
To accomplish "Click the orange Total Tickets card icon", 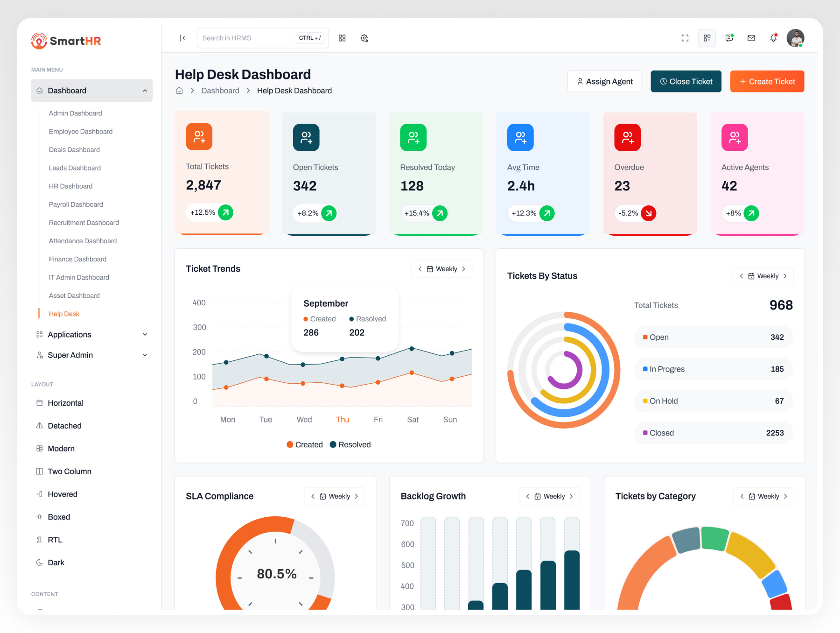I will [x=199, y=137].
